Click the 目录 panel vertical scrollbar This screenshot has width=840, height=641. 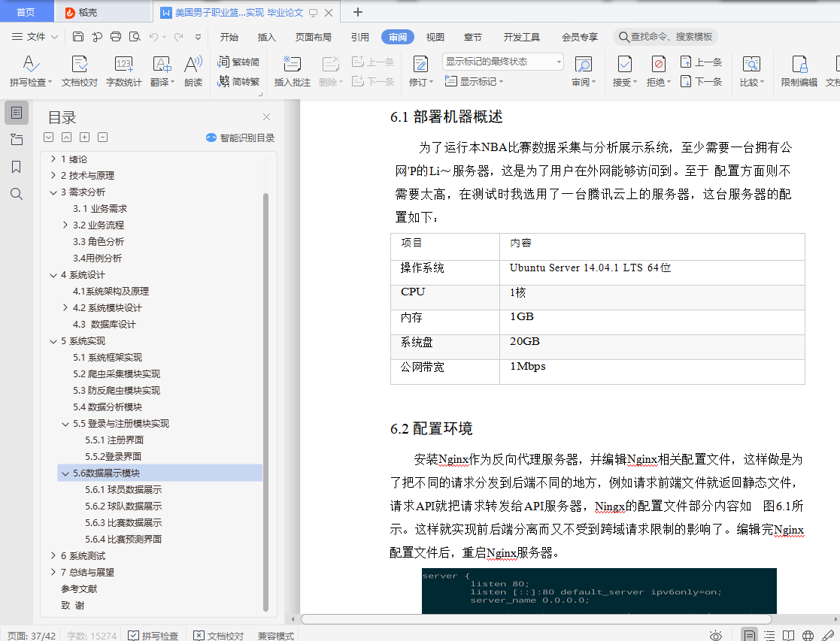tap(265, 401)
